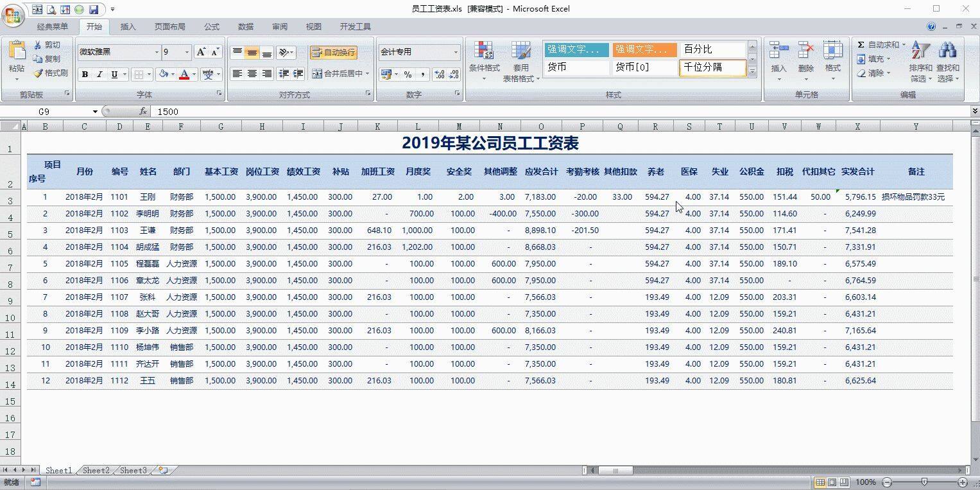
Task: Open Find and Select (查找和选择) binoculars
Action: [948, 62]
